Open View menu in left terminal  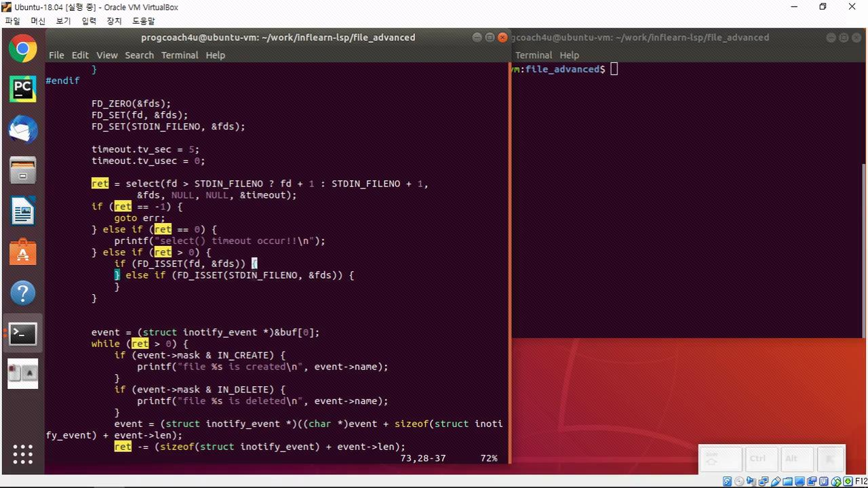coord(106,55)
